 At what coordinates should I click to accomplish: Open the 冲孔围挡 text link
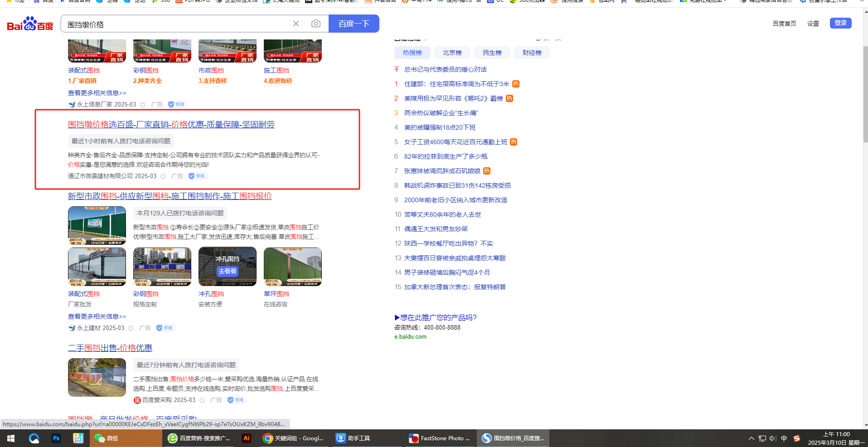211,294
